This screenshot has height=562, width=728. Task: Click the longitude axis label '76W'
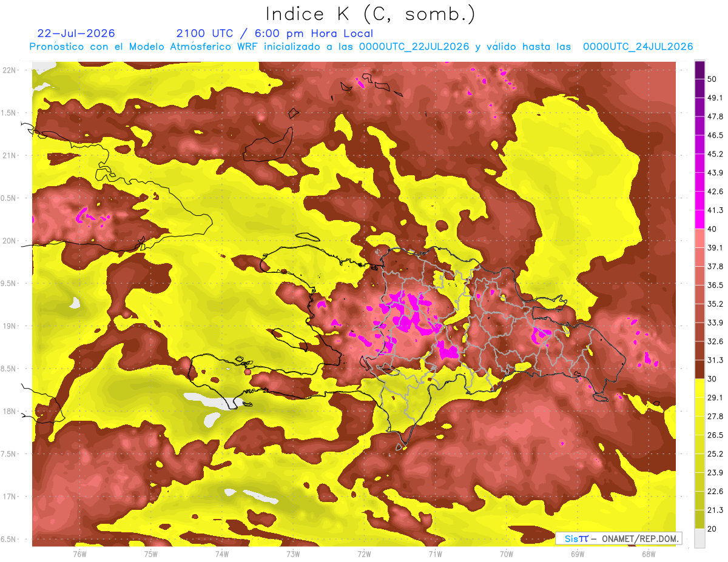(x=79, y=554)
